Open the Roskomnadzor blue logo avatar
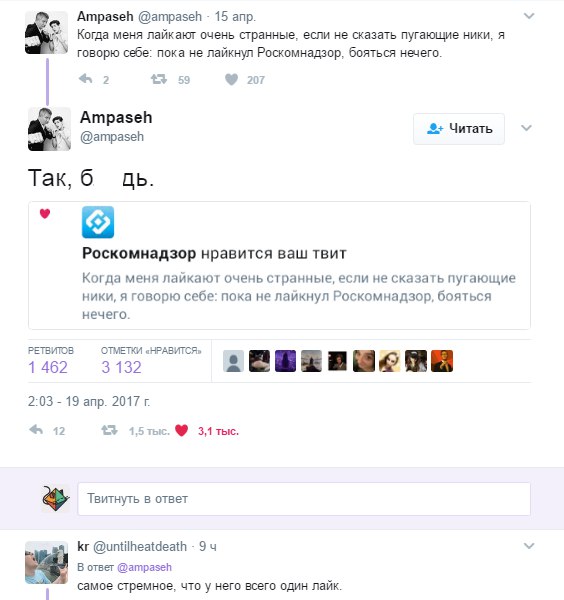 point(98,222)
